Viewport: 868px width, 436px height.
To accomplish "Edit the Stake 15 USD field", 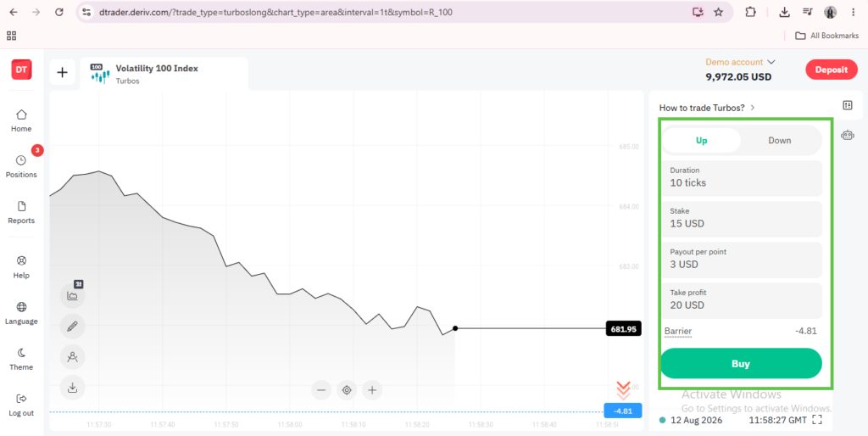I will pyautogui.click(x=742, y=219).
